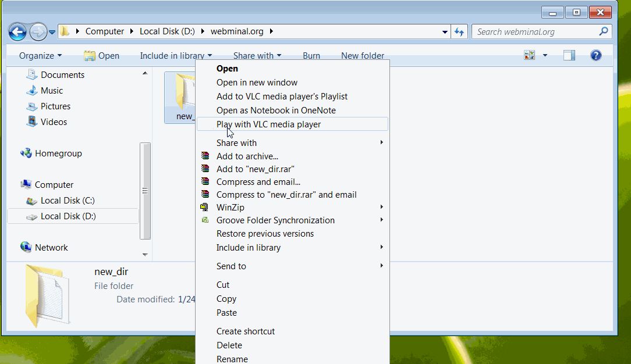This screenshot has height=364, width=631.
Task: Click the refresh button beside address bar
Action: tap(459, 32)
